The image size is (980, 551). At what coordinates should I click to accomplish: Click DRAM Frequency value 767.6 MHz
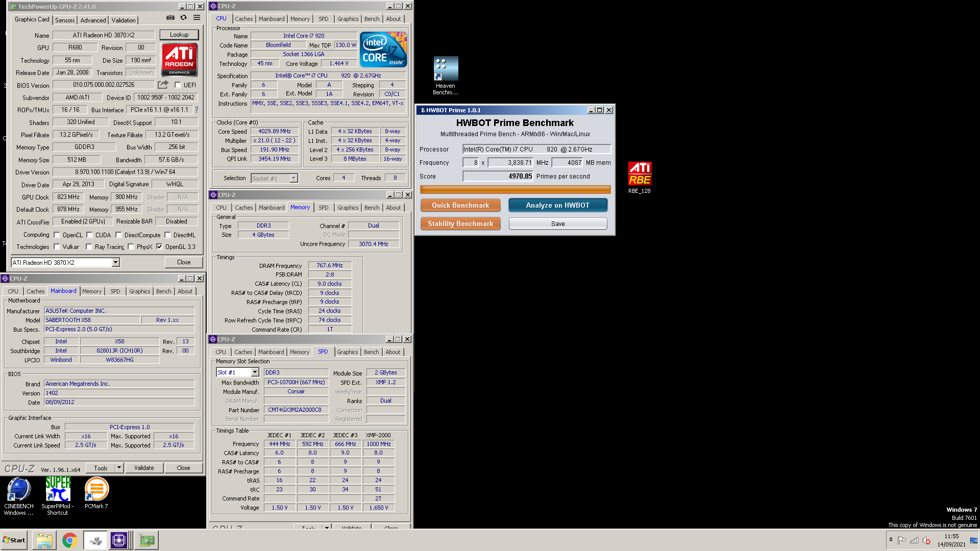click(330, 265)
